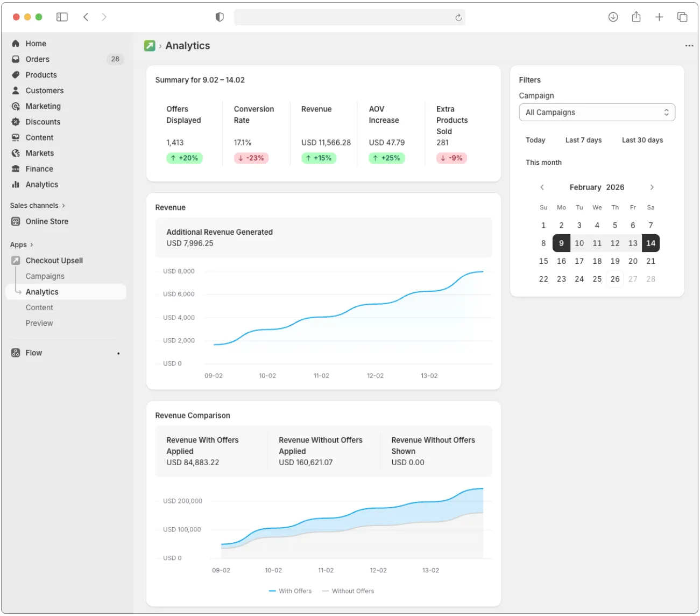
Task: Open the Flow app
Action: 33,353
